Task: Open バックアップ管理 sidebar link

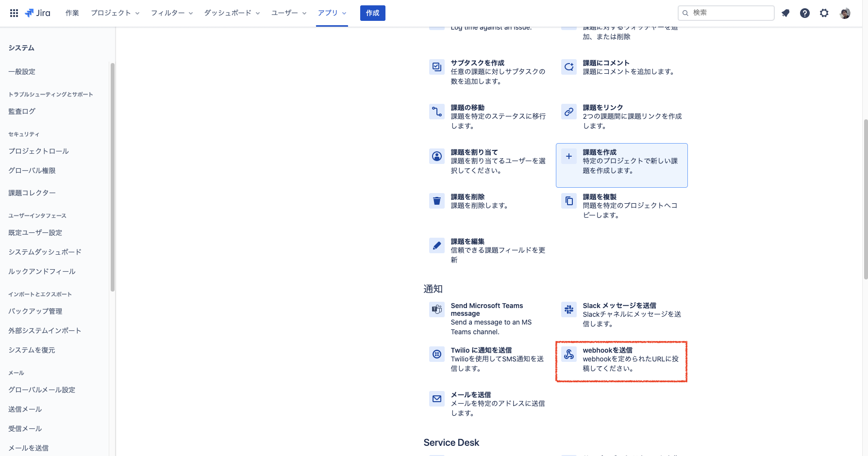Action: pos(35,311)
